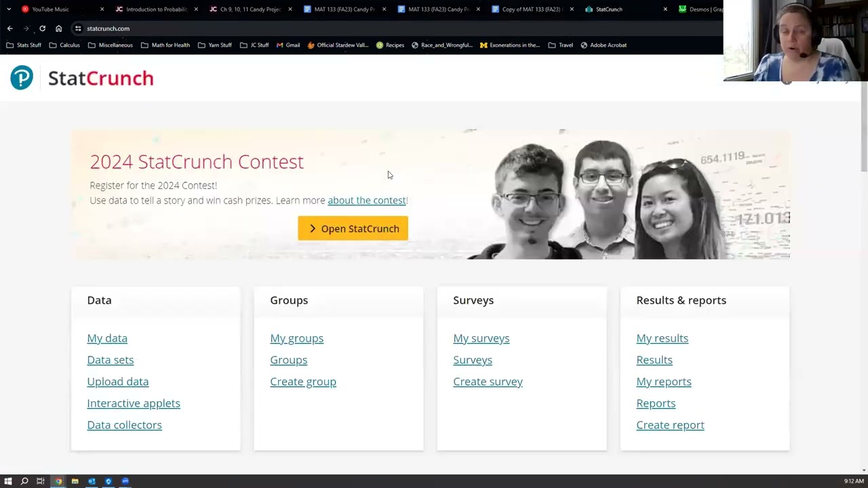The image size is (868, 488).
Task: Click the Surveys link below My surveys
Action: (473, 360)
